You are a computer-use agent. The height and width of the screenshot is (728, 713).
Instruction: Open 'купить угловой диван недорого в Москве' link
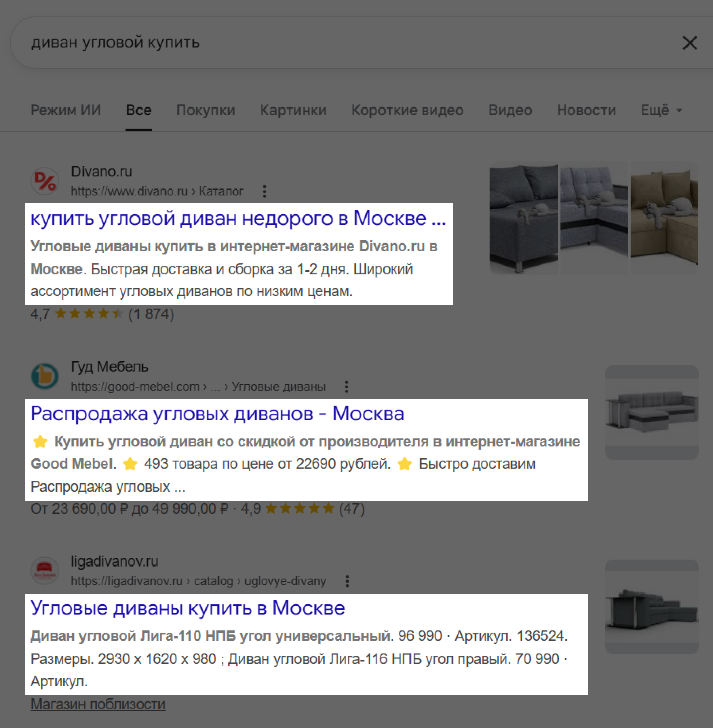[238, 218]
